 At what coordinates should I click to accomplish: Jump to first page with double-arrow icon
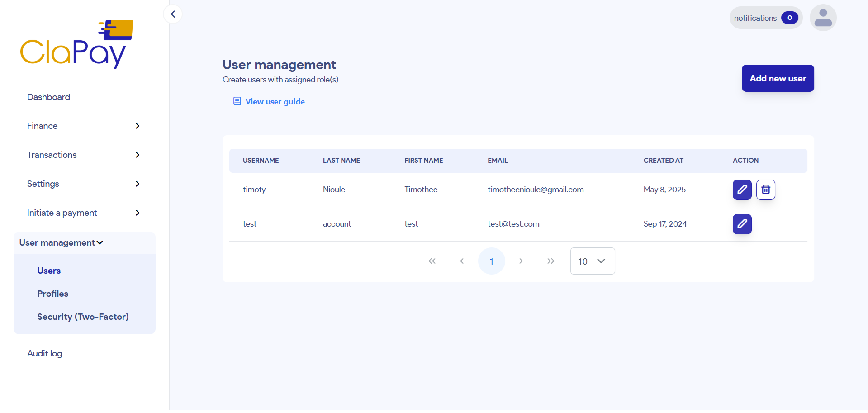click(432, 261)
